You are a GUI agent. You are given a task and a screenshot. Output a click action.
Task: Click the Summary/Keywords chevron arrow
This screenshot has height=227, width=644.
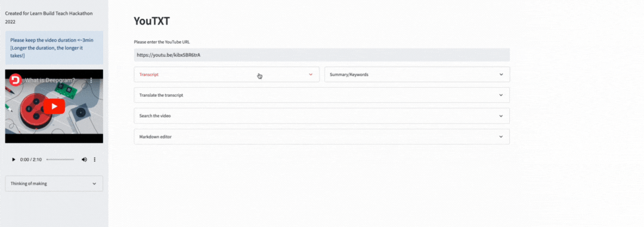(x=501, y=75)
